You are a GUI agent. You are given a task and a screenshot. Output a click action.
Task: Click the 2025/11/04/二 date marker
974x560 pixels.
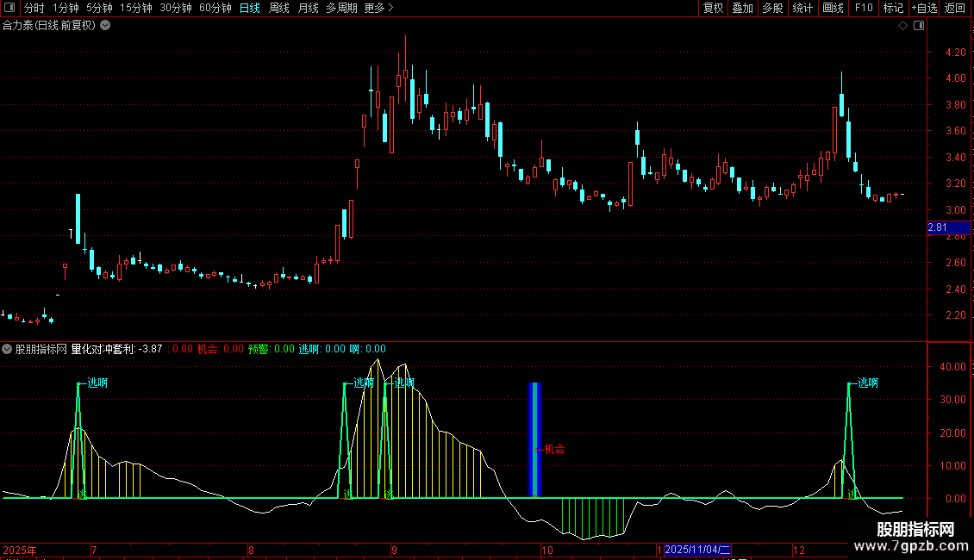[x=697, y=550]
